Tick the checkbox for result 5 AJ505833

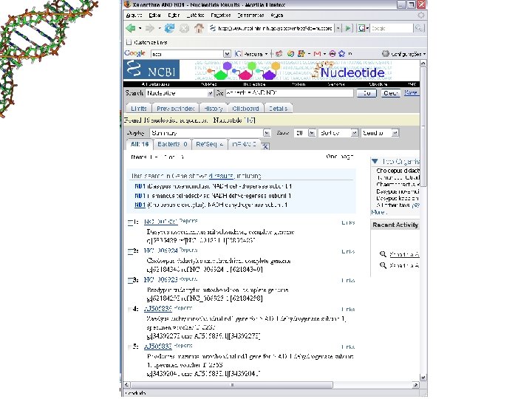tap(130, 347)
